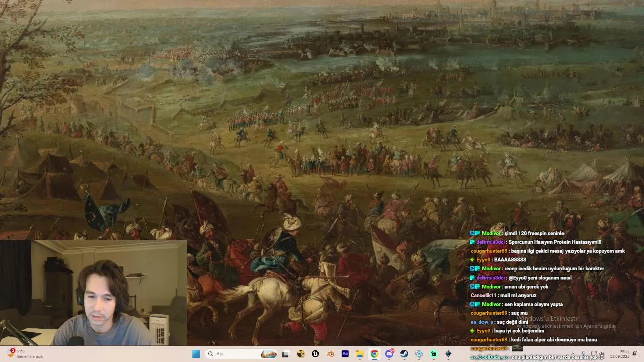Screen dimensions: 644x362
Task: Open Steam from the taskbar
Action: tap(404, 354)
